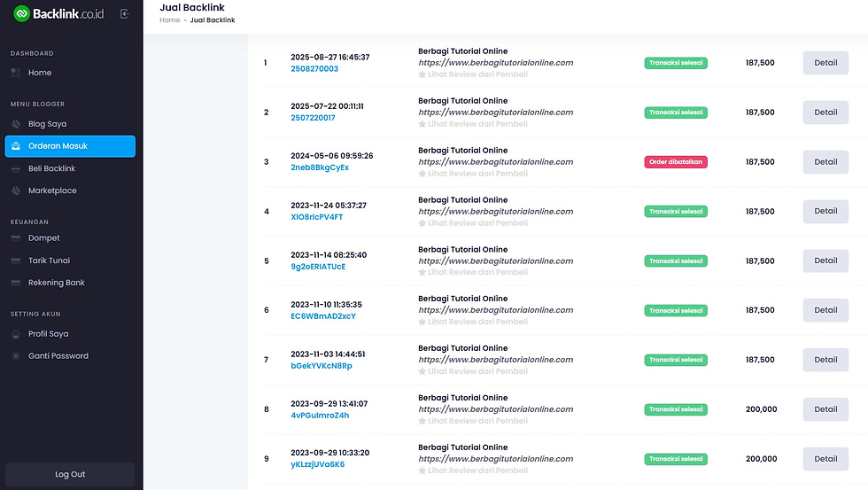Viewport: 868px width, 490px height.
Task: Click the Dompet wallet icon
Action: 16,238
